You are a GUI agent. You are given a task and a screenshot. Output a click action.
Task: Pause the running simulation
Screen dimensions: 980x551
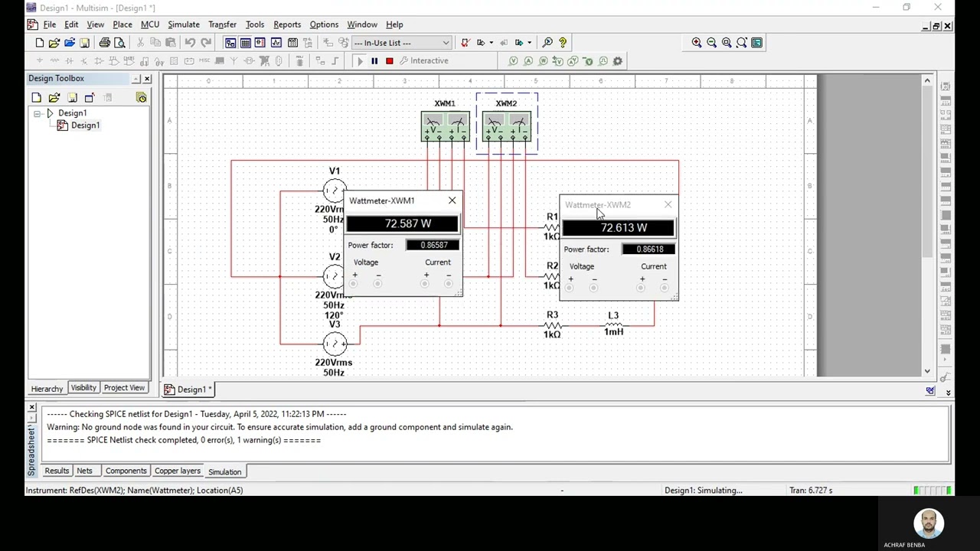click(374, 60)
